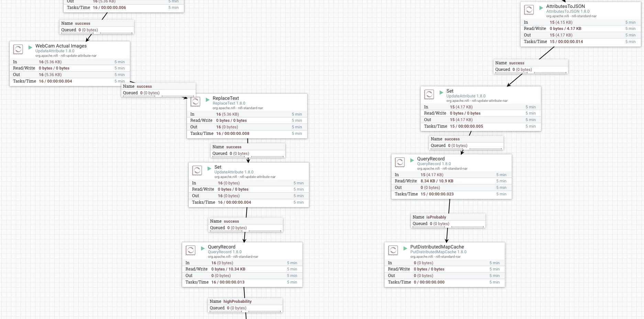Click the green run indicator beside AttributesToJSON
This screenshot has height=319, width=644.
click(541, 8)
